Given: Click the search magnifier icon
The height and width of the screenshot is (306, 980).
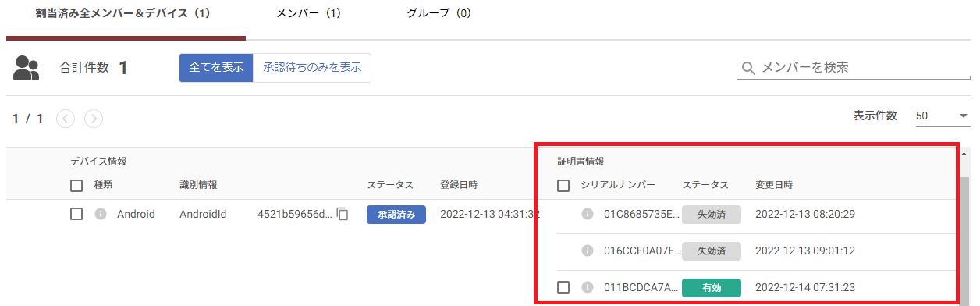Looking at the screenshot, I should pyautogui.click(x=748, y=69).
